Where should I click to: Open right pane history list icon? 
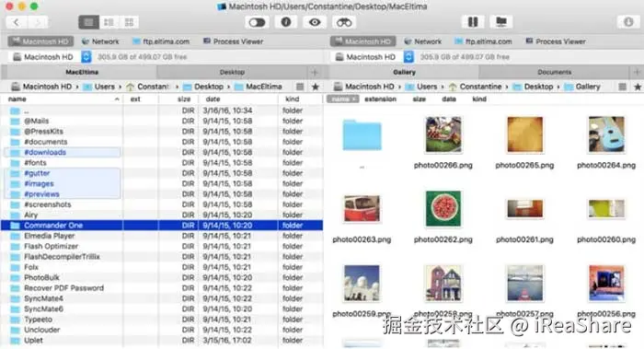[x=623, y=87]
